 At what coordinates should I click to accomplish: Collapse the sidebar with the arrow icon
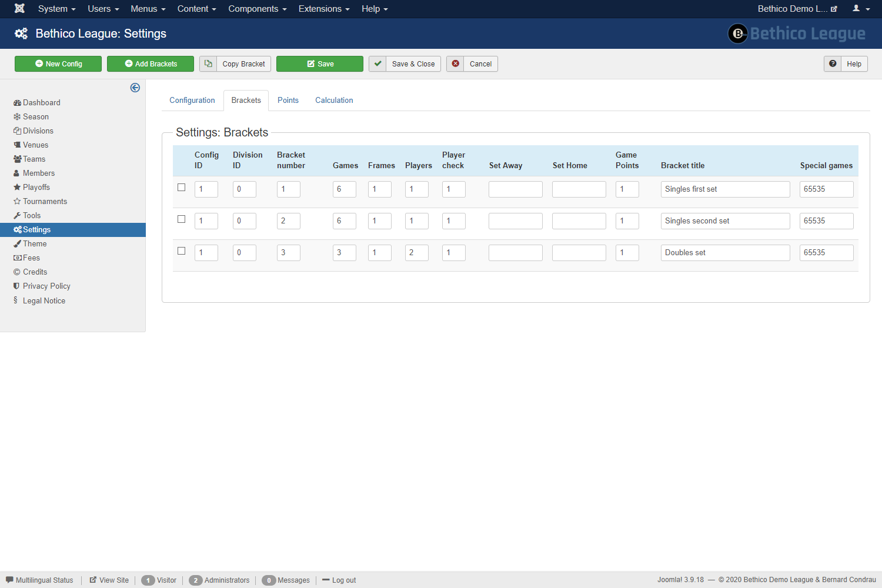coord(135,88)
